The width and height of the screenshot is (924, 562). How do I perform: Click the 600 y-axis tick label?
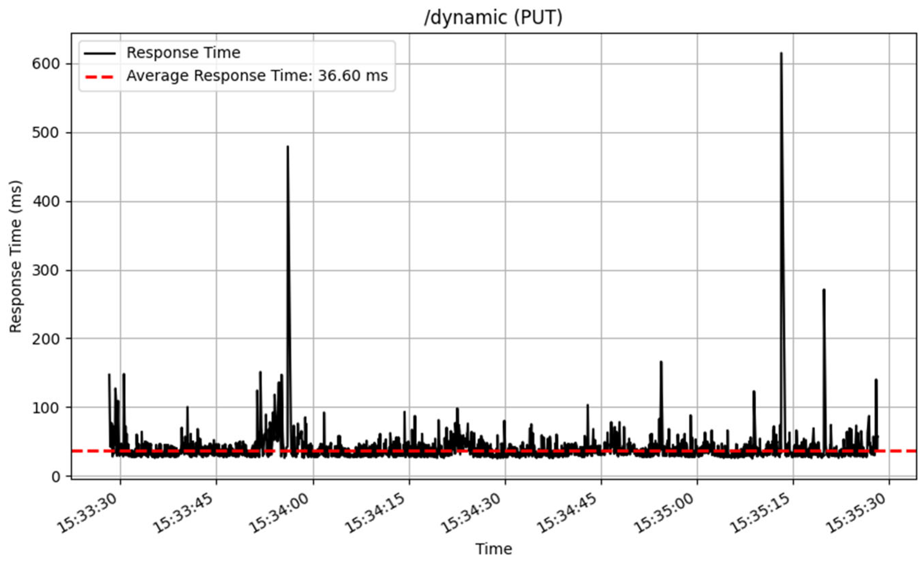(x=46, y=64)
